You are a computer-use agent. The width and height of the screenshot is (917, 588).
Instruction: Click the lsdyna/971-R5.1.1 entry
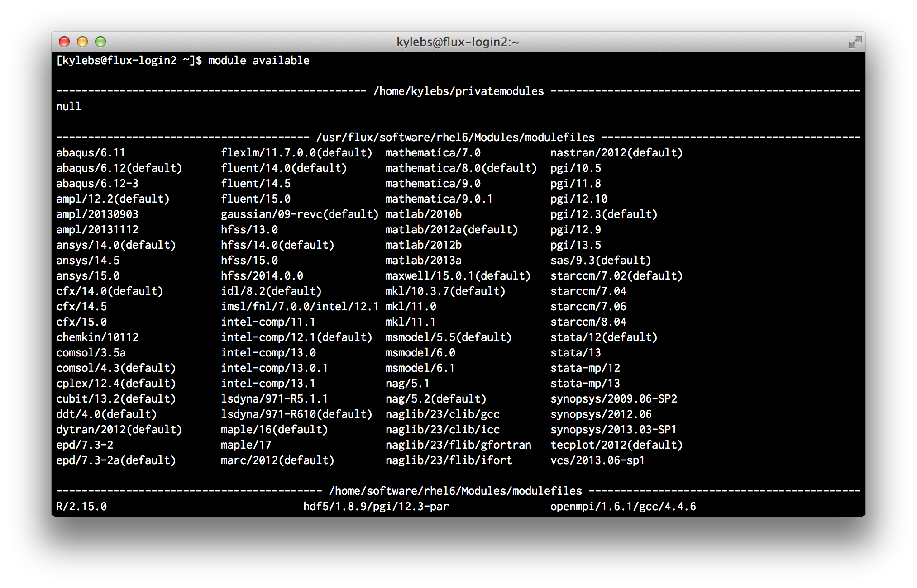point(274,398)
